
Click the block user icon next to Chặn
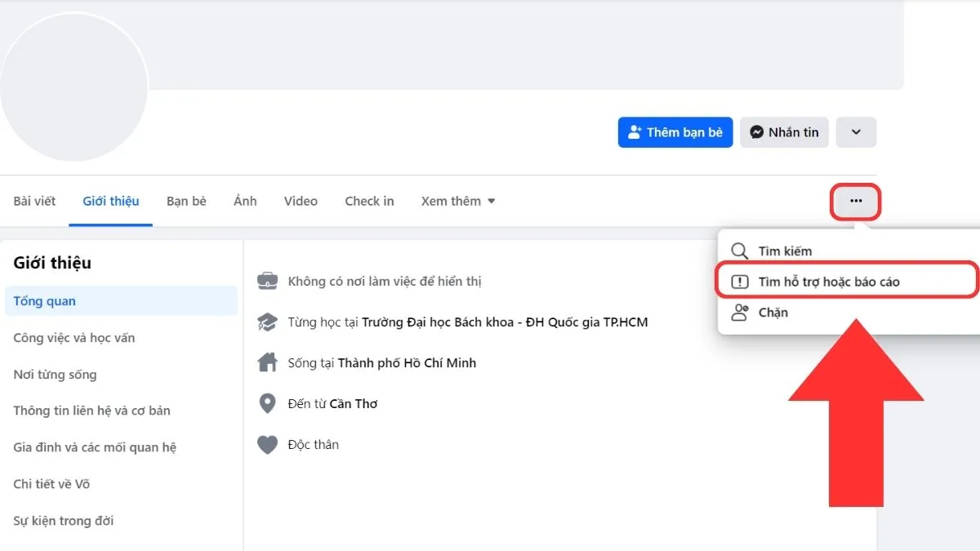[x=740, y=312]
